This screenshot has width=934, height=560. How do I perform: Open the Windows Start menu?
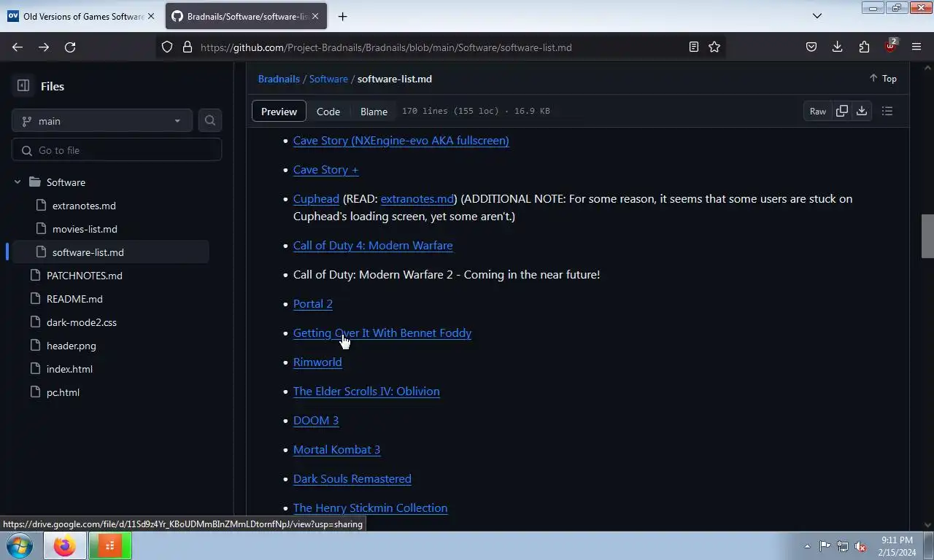20,545
